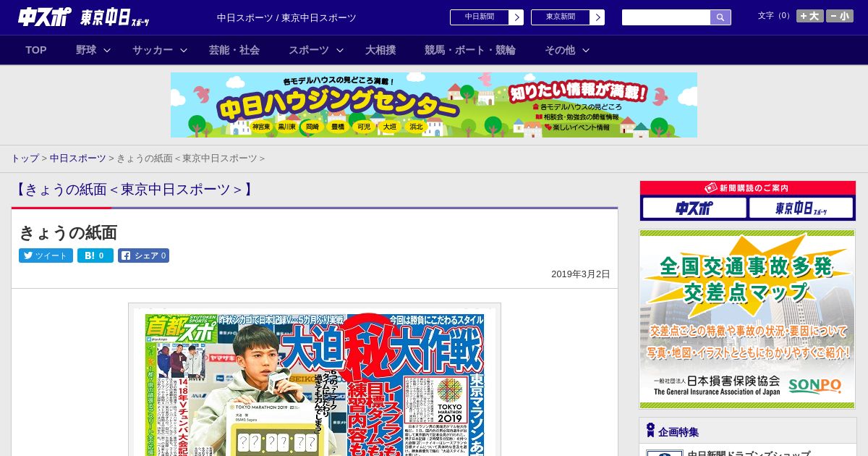This screenshot has height=456, width=868.
Task: Open the 中日ハウジングセンター banner ad
Action: (434, 105)
